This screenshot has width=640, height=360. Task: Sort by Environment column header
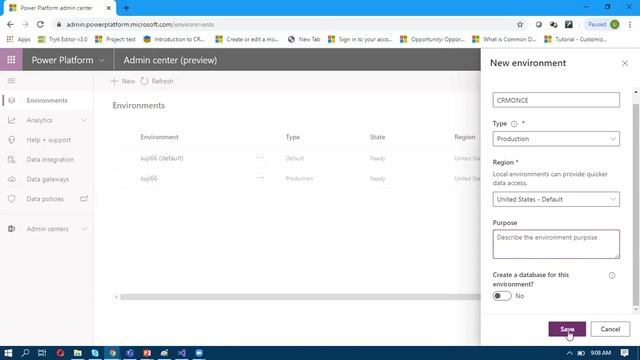click(160, 137)
